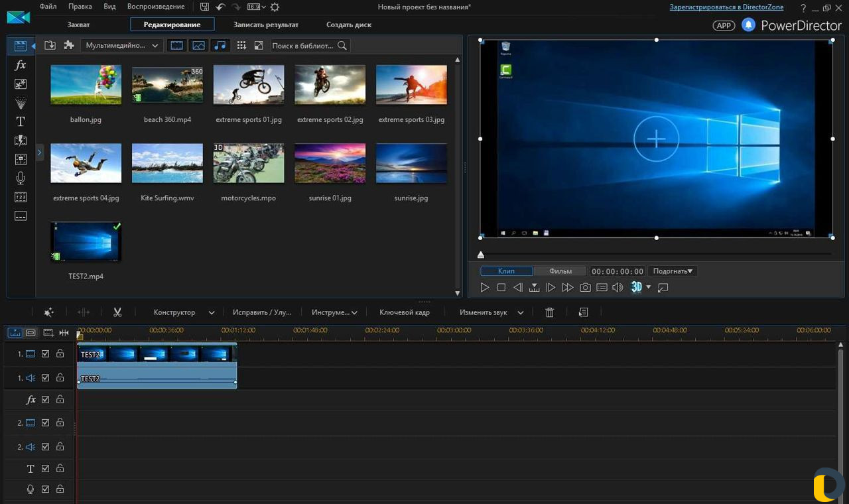
Task: Uncheck the voice-over microphone track checkbox
Action: coord(46,489)
